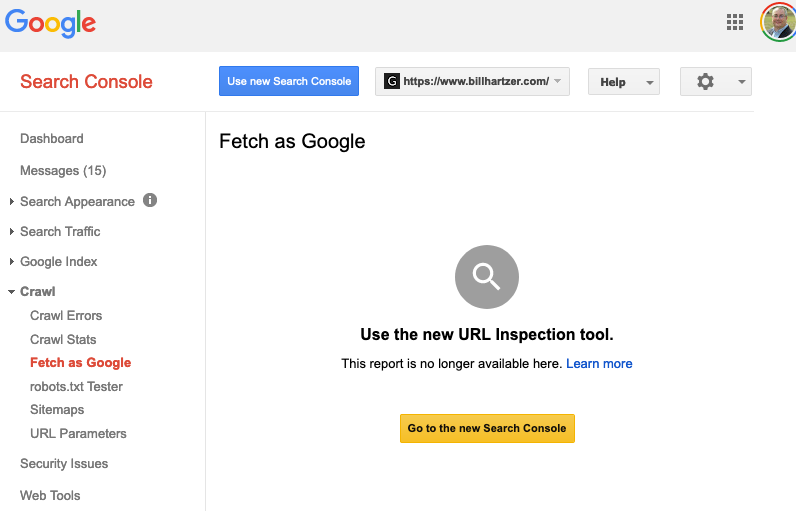The image size is (796, 511).
Task: Open Sitemaps
Action: click(57, 410)
